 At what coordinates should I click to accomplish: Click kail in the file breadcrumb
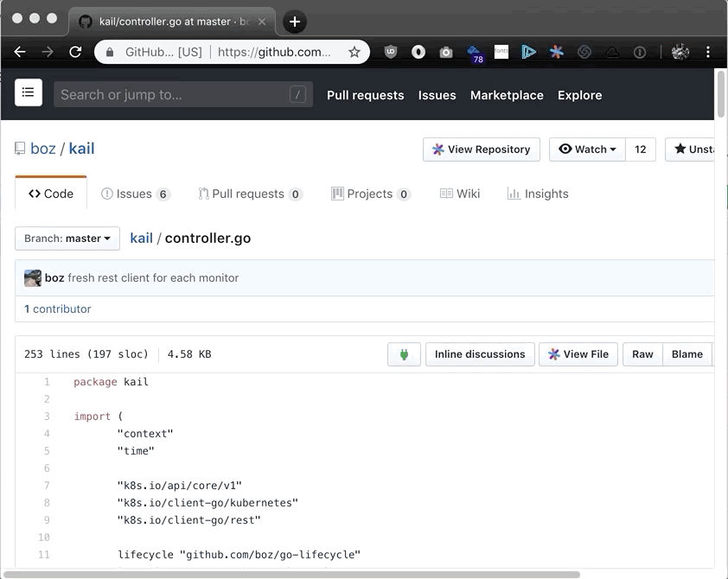pyautogui.click(x=141, y=238)
